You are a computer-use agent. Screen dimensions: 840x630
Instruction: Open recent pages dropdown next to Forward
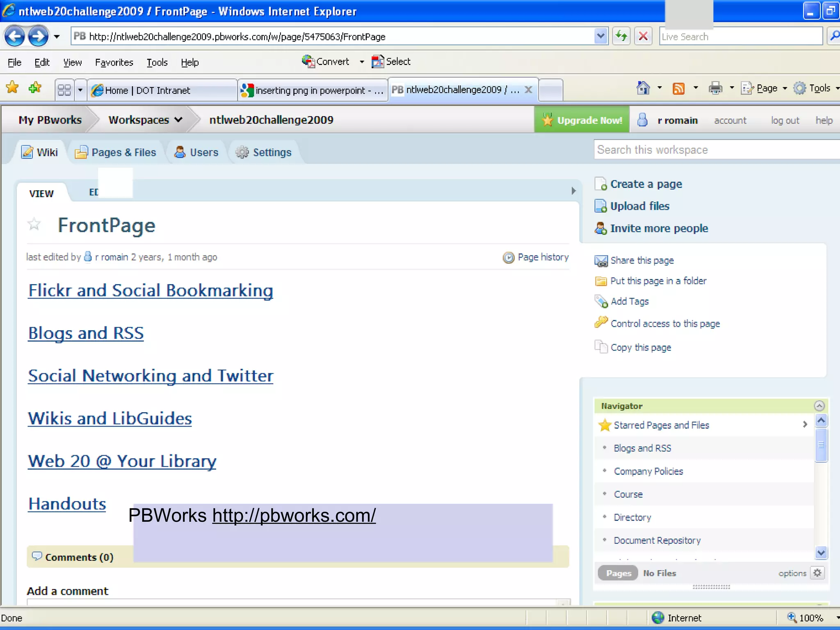57,37
